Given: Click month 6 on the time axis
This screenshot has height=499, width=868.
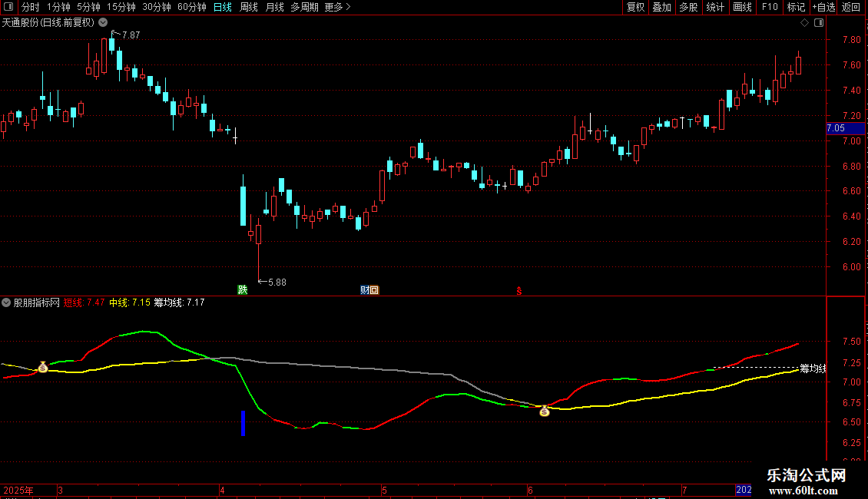Looking at the screenshot, I should (530, 490).
